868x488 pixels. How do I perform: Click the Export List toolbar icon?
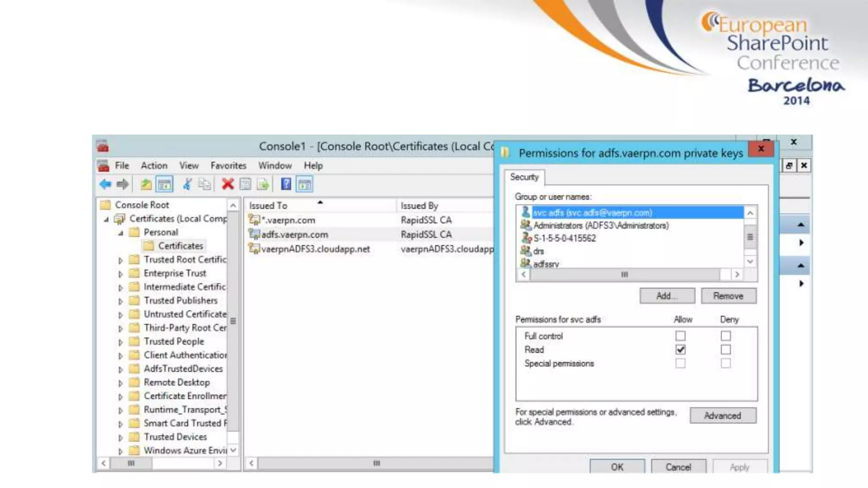(263, 184)
